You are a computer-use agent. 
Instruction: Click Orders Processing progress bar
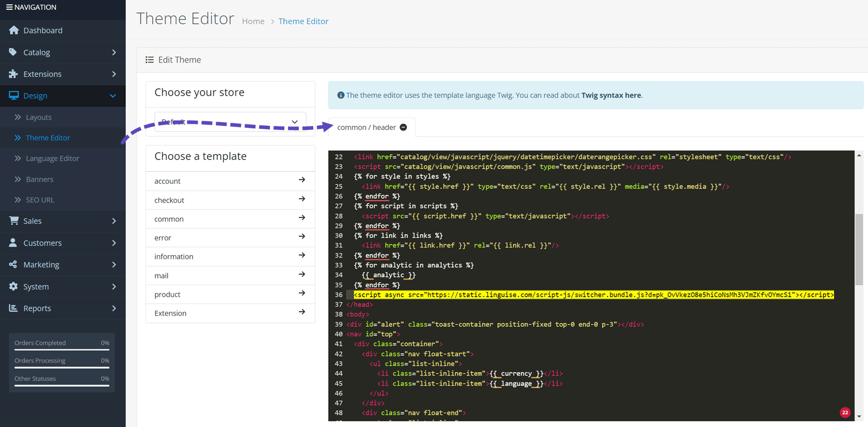[62, 368]
